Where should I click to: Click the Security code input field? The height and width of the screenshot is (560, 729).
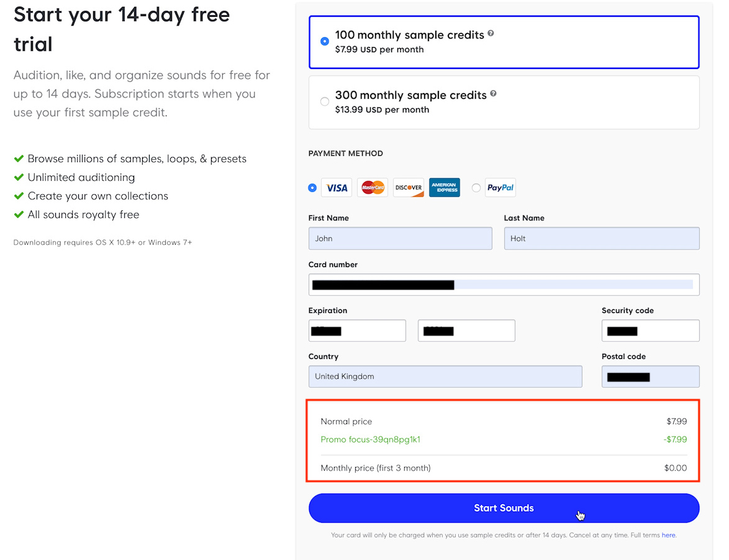click(650, 331)
